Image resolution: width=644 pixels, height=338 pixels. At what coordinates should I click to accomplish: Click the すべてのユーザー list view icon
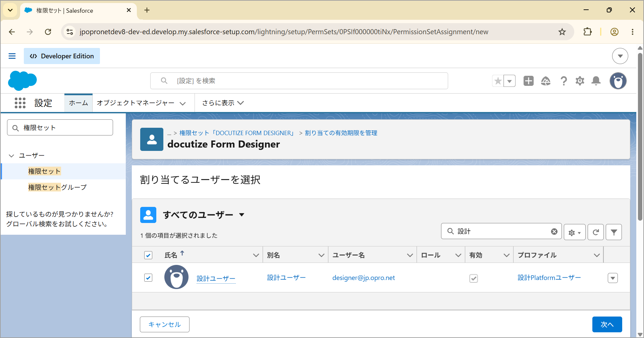[148, 215]
